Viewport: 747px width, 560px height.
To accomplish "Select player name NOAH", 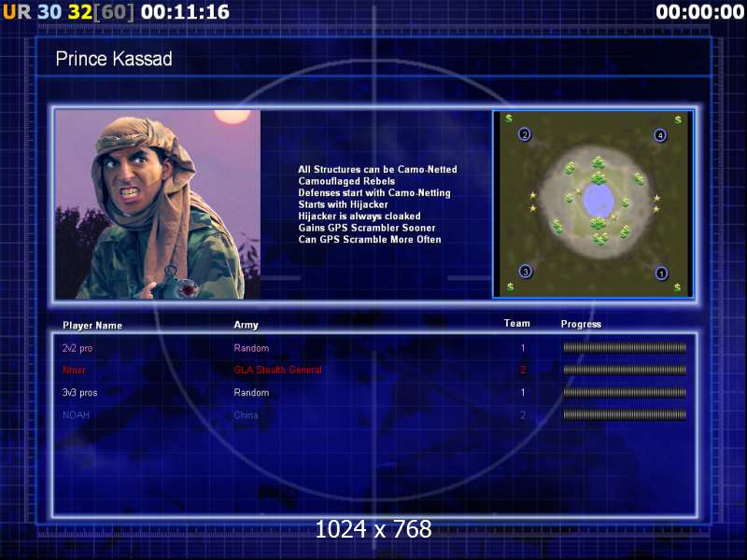I will tap(77, 414).
